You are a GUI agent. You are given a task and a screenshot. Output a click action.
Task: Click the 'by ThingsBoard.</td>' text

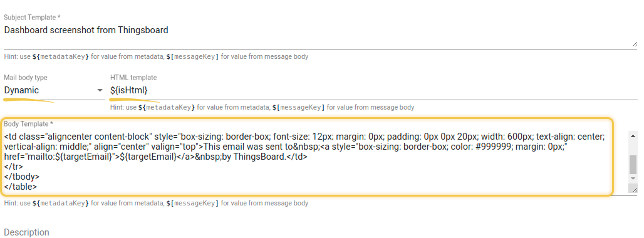click(x=264, y=157)
